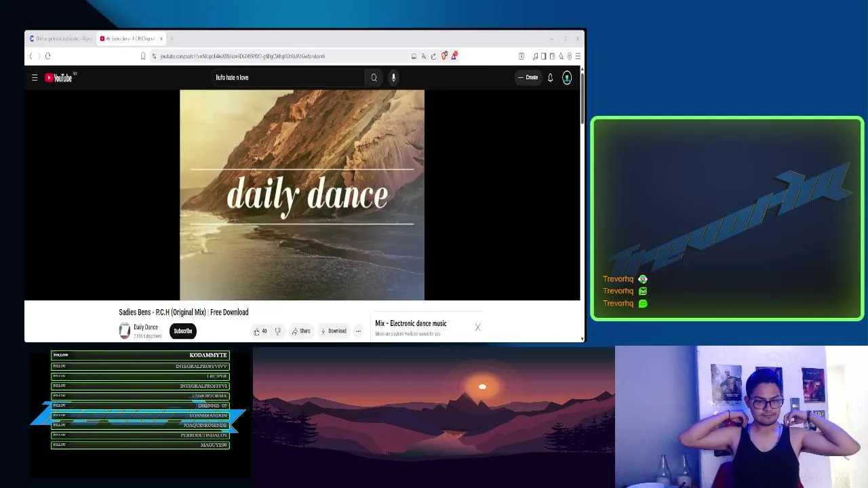Open the YouTube guide menu
868x488 pixels.
35,78
